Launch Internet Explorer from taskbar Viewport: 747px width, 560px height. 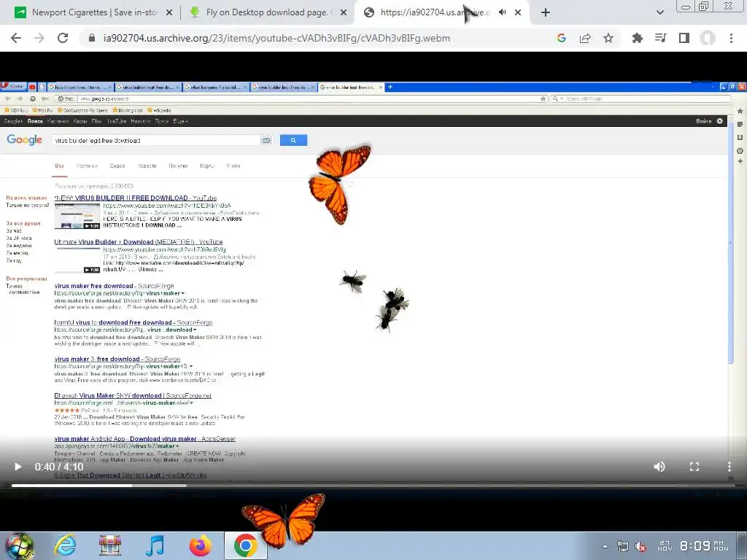click(65, 545)
